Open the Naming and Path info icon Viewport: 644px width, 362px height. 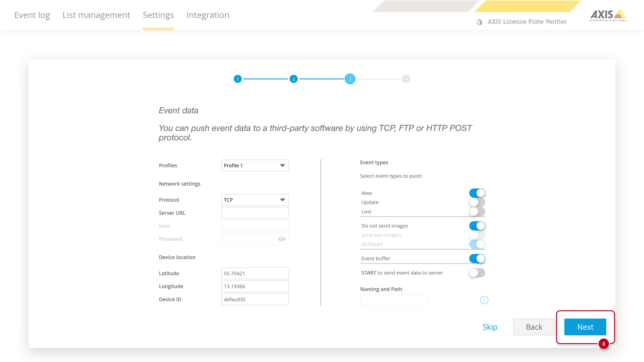pos(484,300)
